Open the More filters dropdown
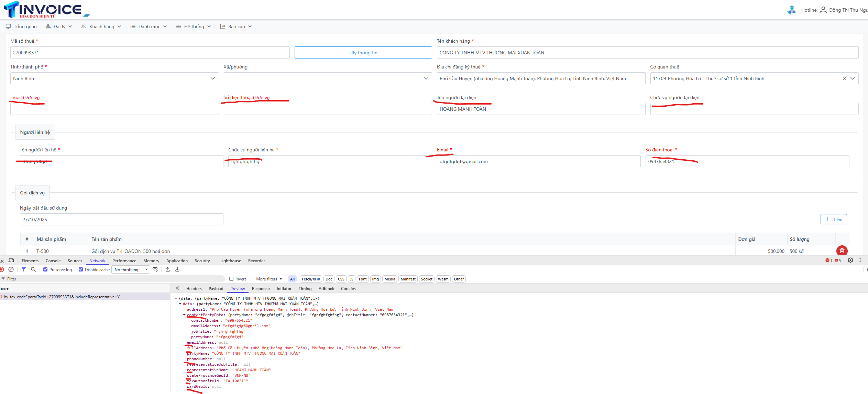The height and width of the screenshot is (394, 868). tap(269, 279)
